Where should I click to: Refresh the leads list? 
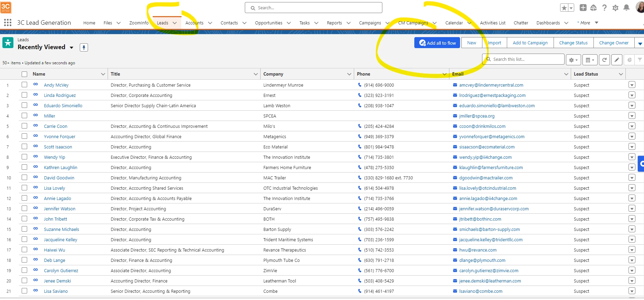[604, 60]
